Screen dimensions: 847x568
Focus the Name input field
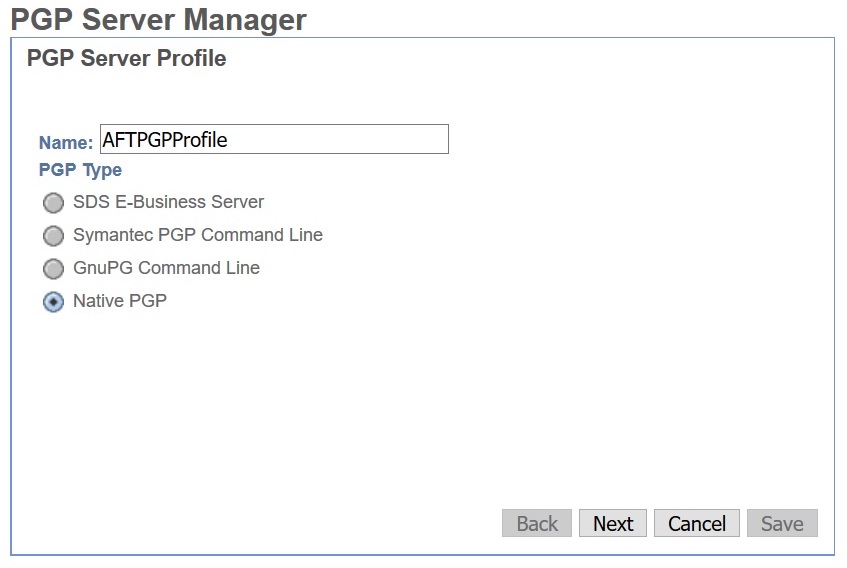(x=274, y=139)
